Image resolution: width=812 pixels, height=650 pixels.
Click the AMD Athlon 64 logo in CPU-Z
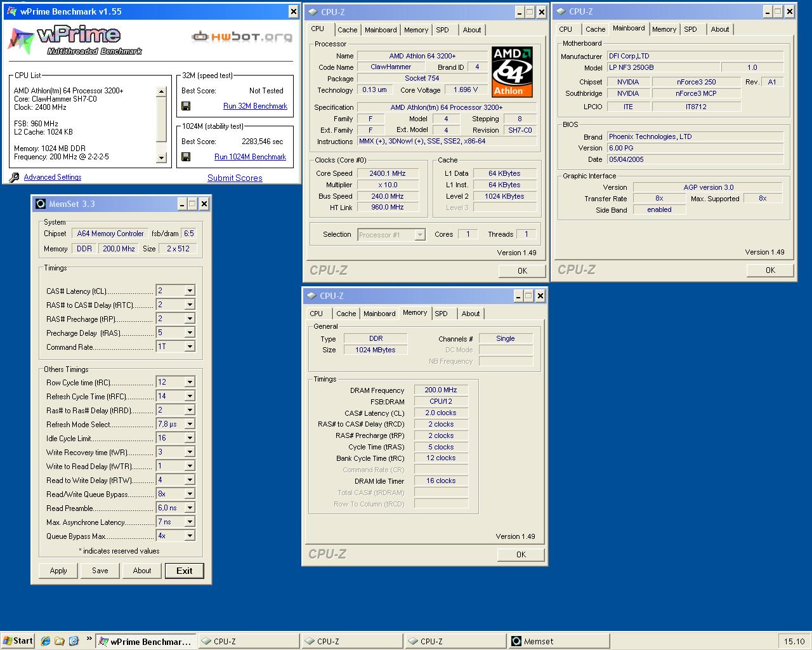(x=512, y=71)
